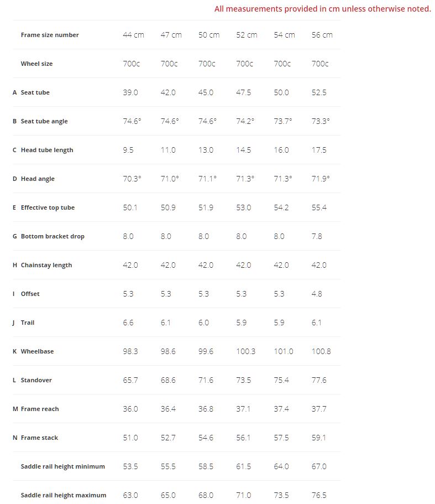Select the 'Bottom bracket drop' row label
The width and height of the screenshot is (435, 504).
pyautogui.click(x=53, y=236)
